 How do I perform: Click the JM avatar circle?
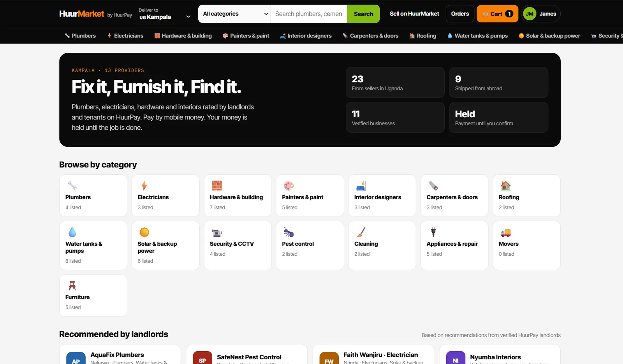(530, 14)
